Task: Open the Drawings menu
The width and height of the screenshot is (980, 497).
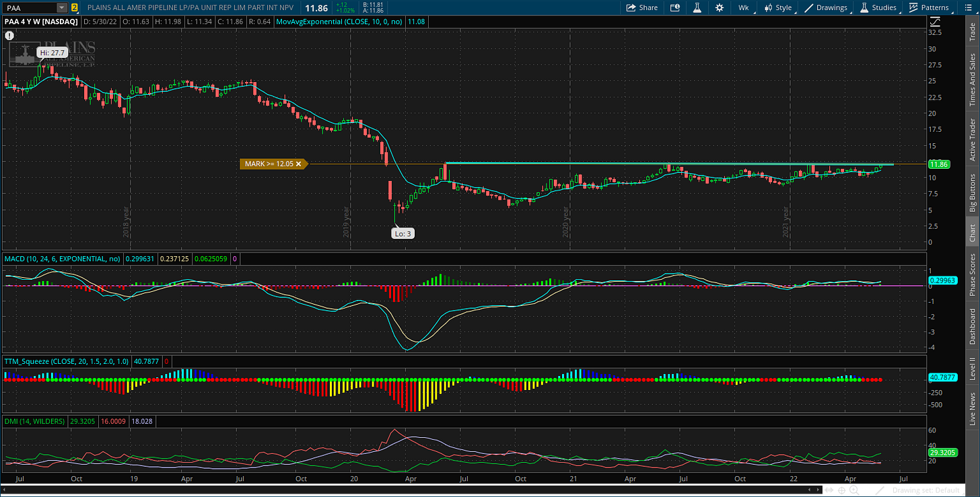Action: (826, 7)
